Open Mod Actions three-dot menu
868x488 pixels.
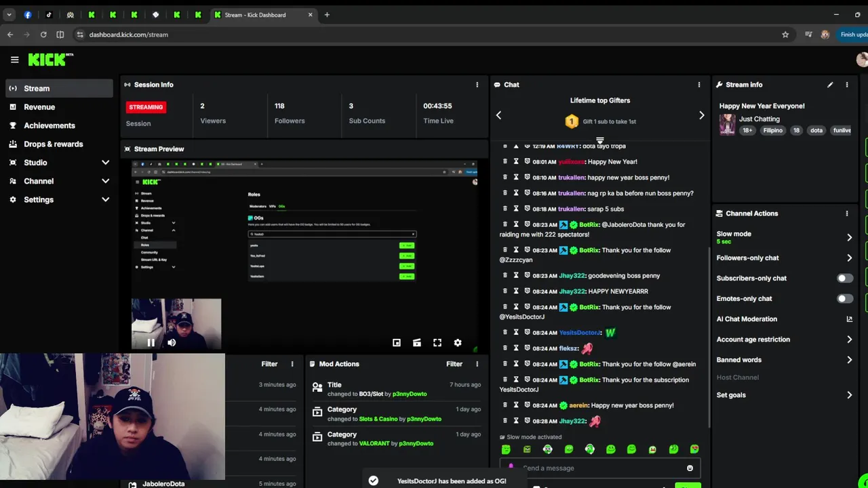click(477, 364)
